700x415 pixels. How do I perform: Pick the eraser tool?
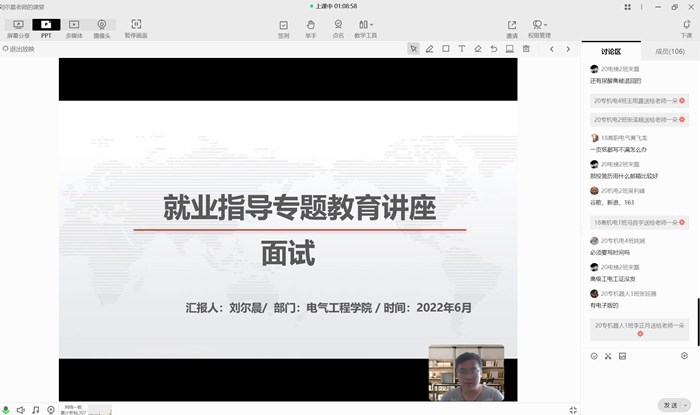477,48
